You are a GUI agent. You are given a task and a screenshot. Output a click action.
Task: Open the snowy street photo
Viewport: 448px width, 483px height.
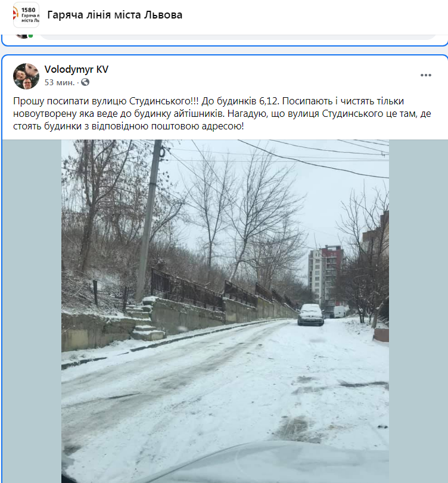point(225,311)
